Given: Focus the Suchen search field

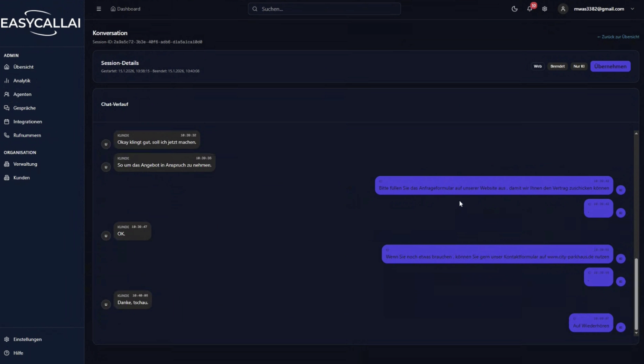Looking at the screenshot, I should click(324, 9).
